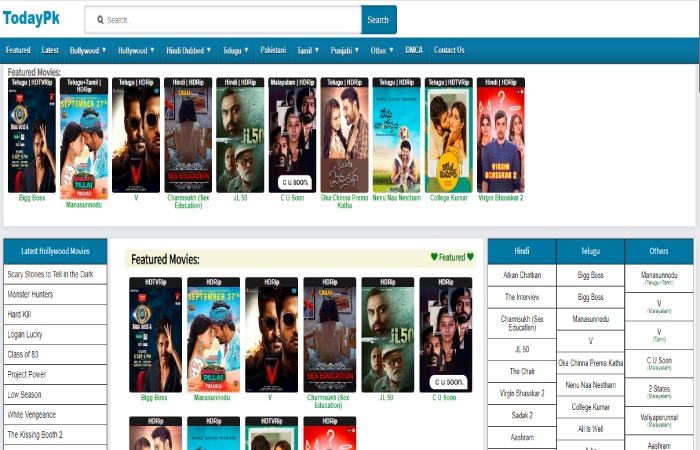
Task: Open College Kumar in Telugu list
Action: pyautogui.click(x=590, y=407)
